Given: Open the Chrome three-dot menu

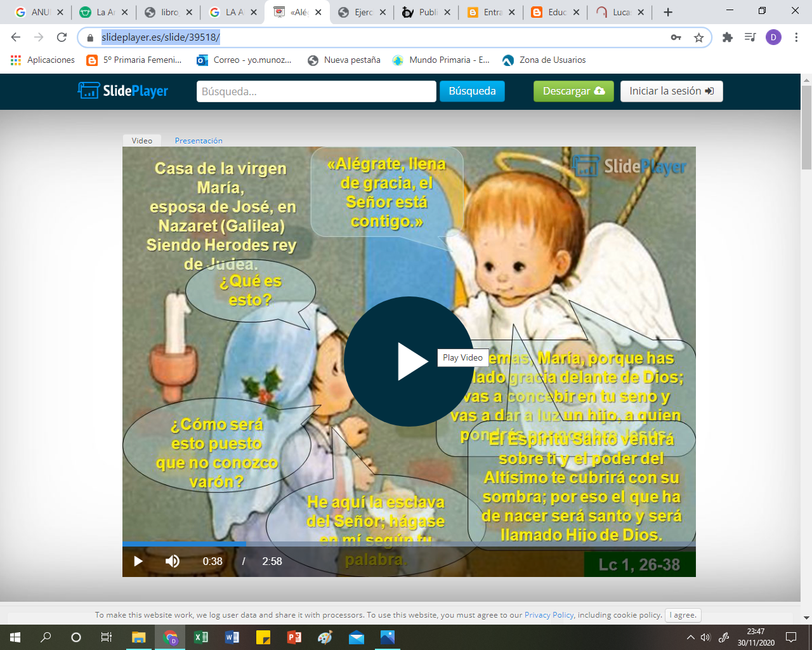Looking at the screenshot, I should coord(796,37).
